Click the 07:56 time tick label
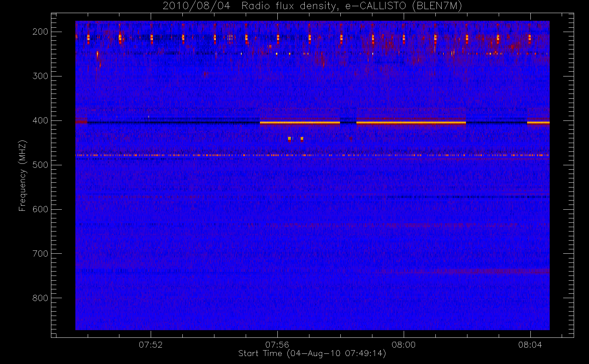 click(277, 345)
